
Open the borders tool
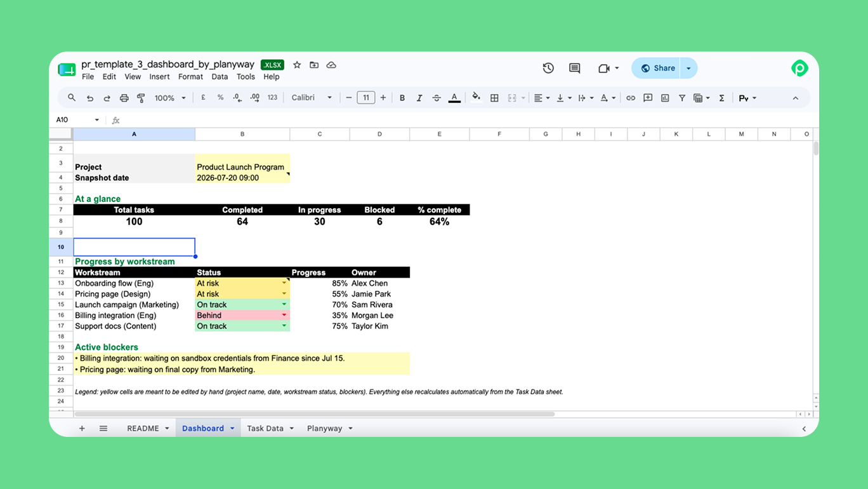(494, 98)
